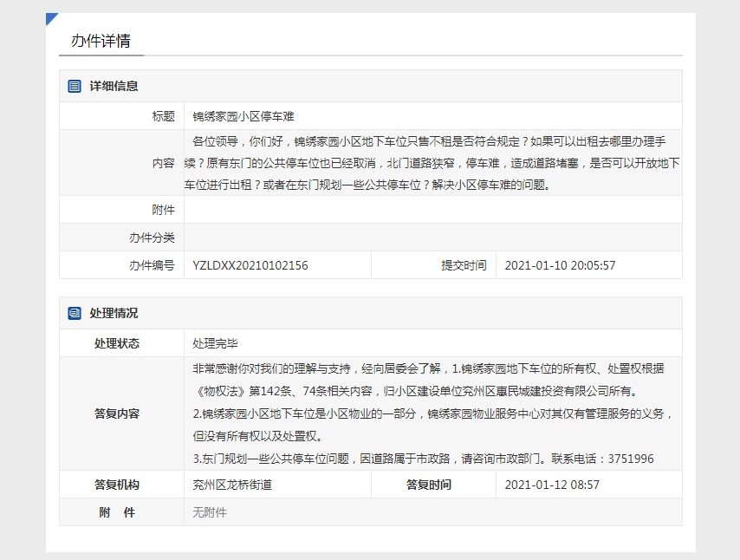This screenshot has height=560, width=740.
Task: Click the reply agency 兖州区龙桥街道
Action: (x=232, y=485)
